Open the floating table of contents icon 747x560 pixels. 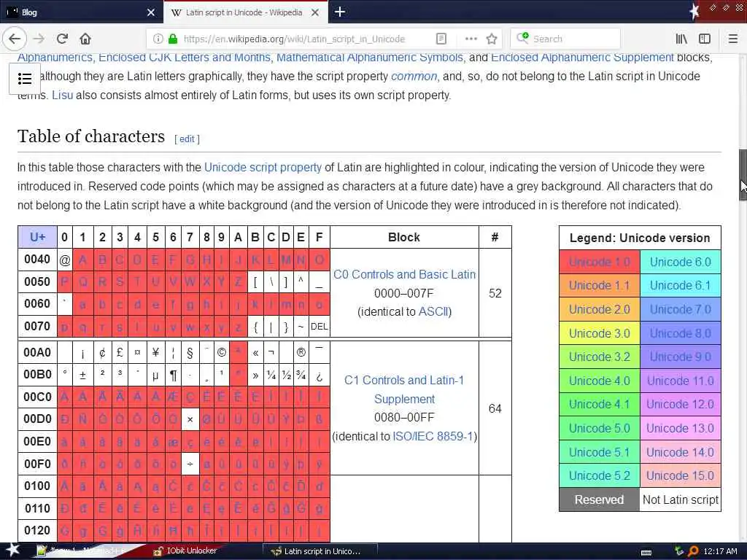(25, 79)
